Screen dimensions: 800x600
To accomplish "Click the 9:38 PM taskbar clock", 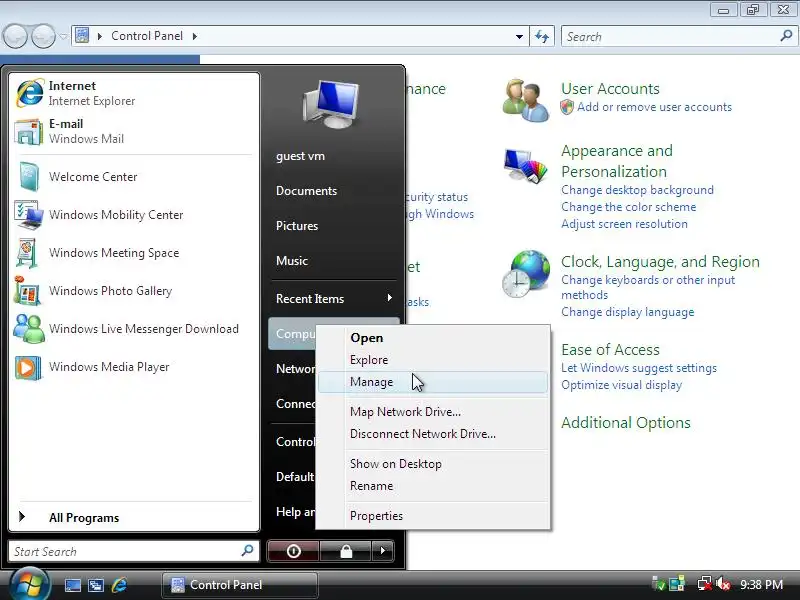I will coord(761,585).
